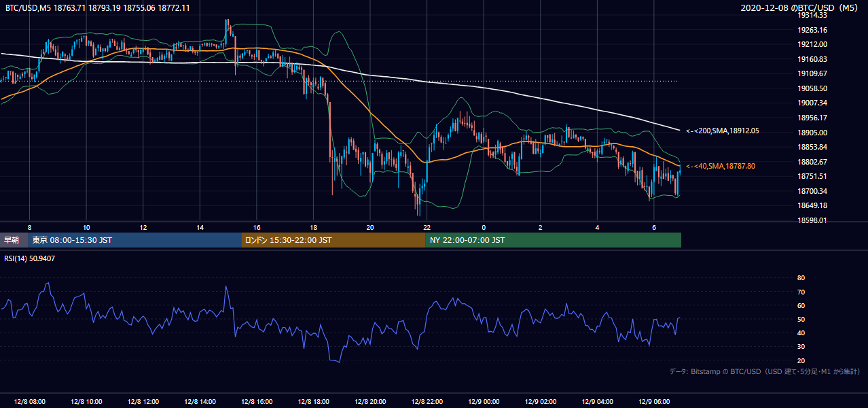Click the 12/8 20:00 time axis label
The height and width of the screenshot is (408, 868).
370,401
